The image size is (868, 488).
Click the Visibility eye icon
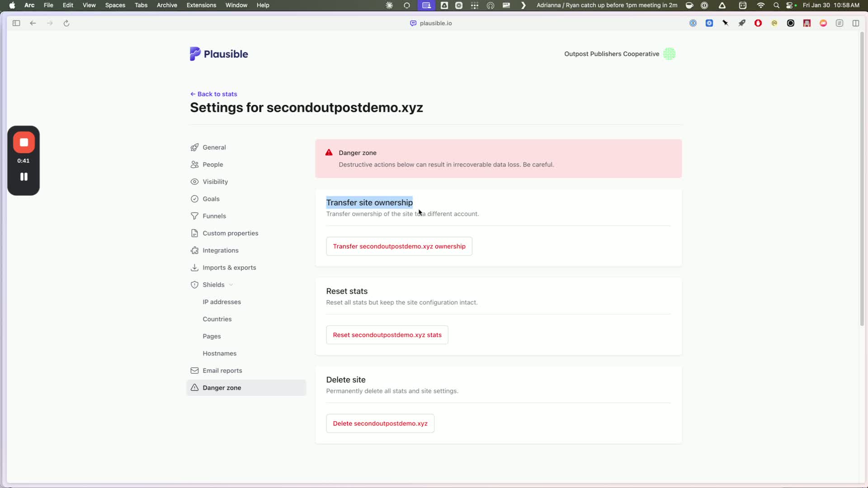(194, 182)
